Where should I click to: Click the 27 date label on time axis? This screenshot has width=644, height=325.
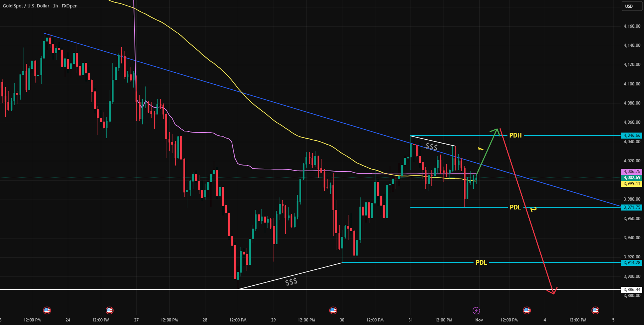coord(137,320)
